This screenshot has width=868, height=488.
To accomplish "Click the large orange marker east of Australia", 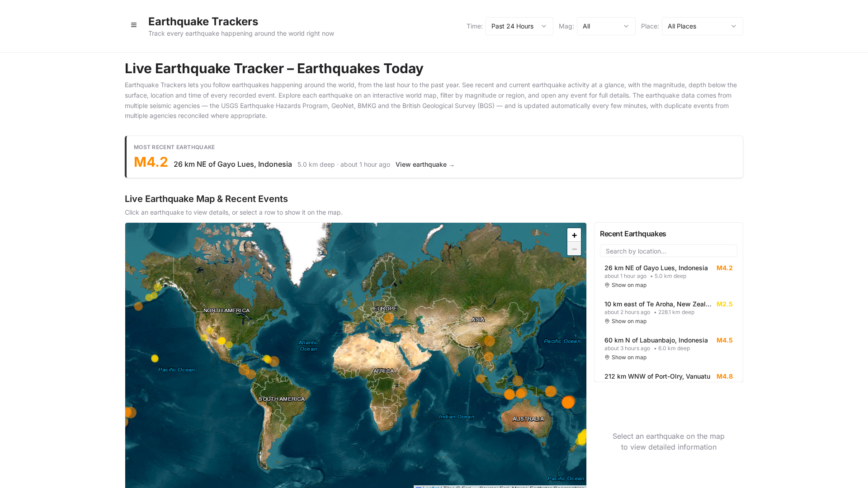I will 568,402.
